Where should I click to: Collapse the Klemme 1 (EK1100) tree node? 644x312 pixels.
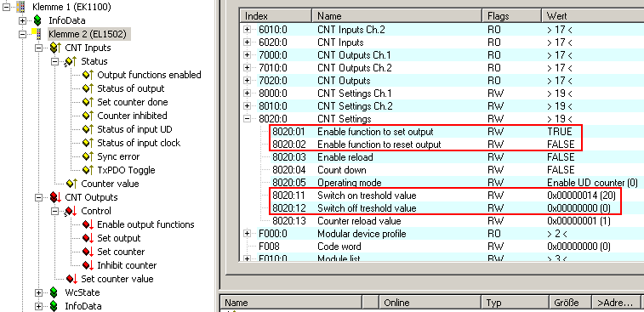coord(6,7)
